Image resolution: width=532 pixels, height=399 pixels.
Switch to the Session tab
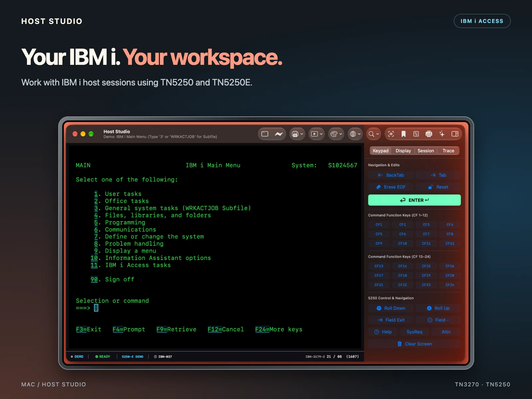pyautogui.click(x=426, y=151)
